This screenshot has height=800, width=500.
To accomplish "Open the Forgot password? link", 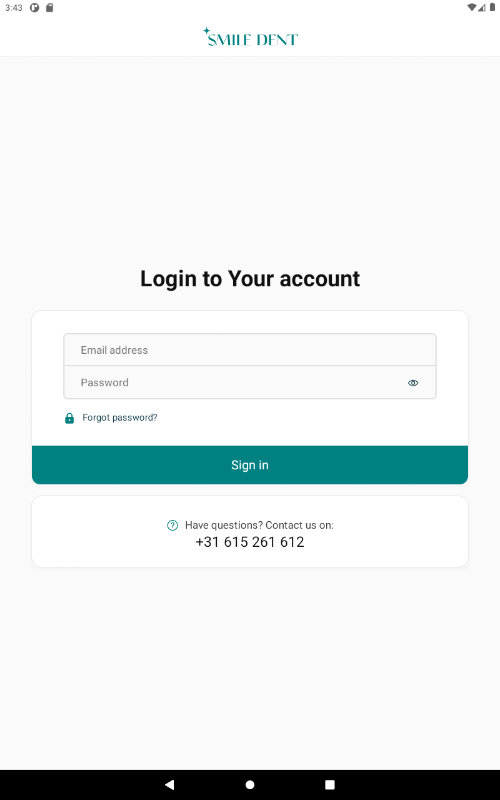I will tap(120, 418).
